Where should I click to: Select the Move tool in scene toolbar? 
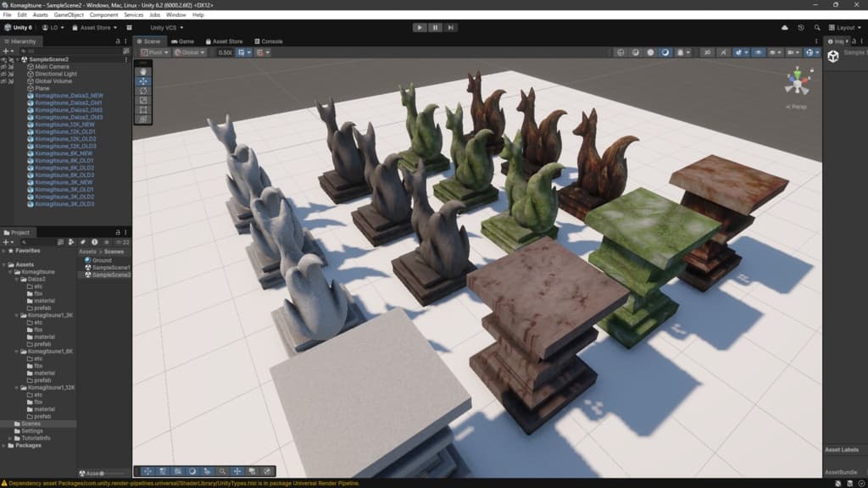coord(143,81)
